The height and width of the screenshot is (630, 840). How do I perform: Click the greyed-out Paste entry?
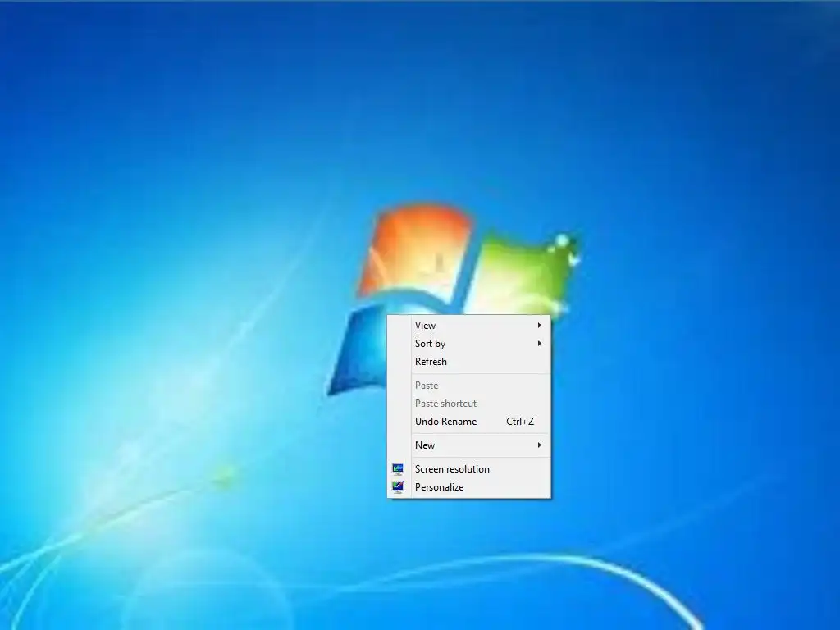pyautogui.click(x=468, y=386)
